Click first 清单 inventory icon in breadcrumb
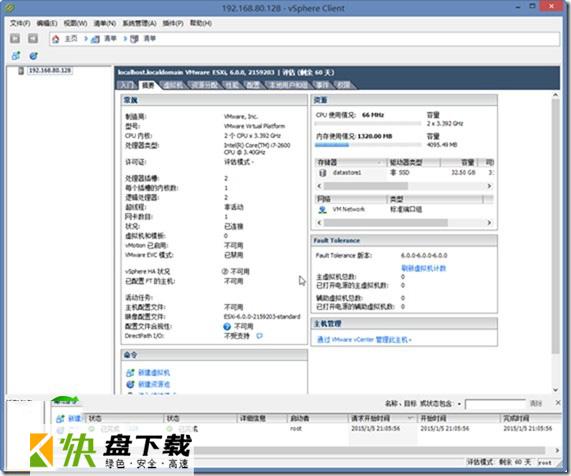This screenshot has width=571, height=476. pyautogui.click(x=95, y=39)
